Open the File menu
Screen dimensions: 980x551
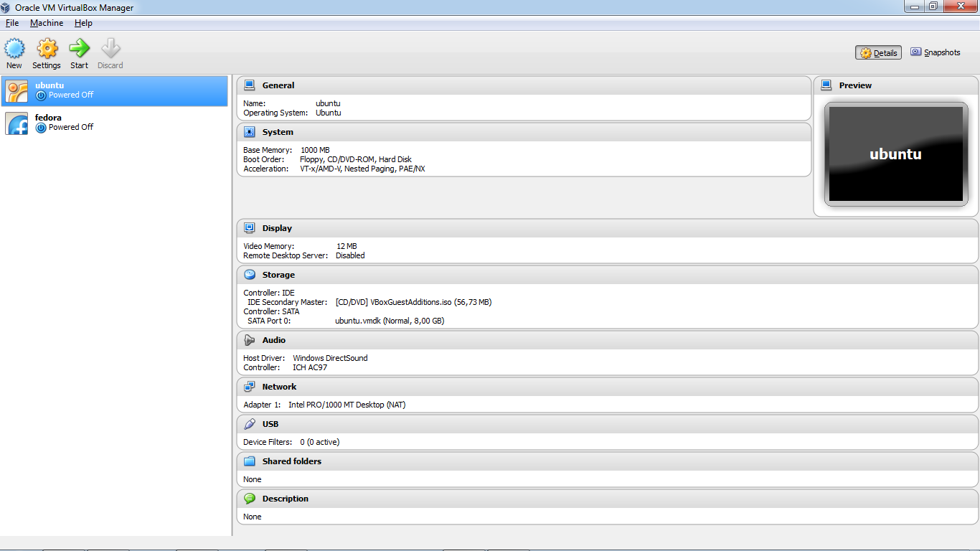[12, 23]
